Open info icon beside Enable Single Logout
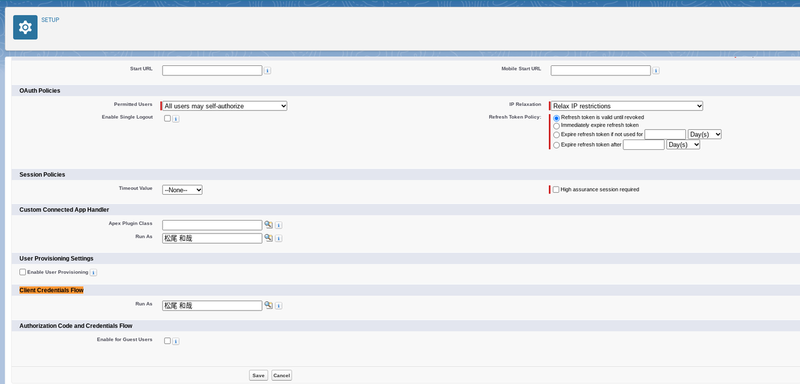The width and height of the screenshot is (800, 384). point(176,119)
